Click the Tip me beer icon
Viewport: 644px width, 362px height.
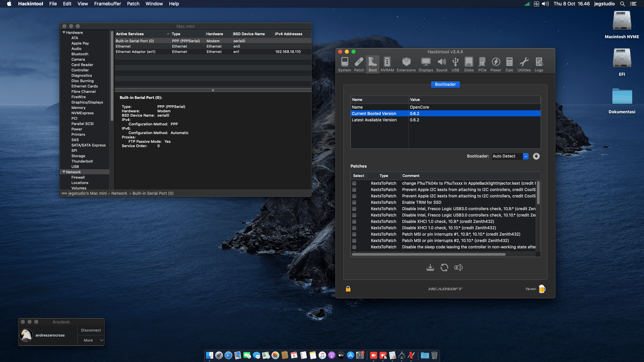point(542,289)
